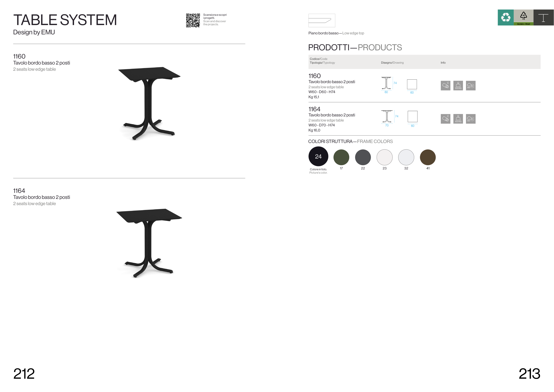This screenshot has width=554, height=392.
Task: Click the 100 KG load icon for 1164
Action: click(x=458, y=119)
